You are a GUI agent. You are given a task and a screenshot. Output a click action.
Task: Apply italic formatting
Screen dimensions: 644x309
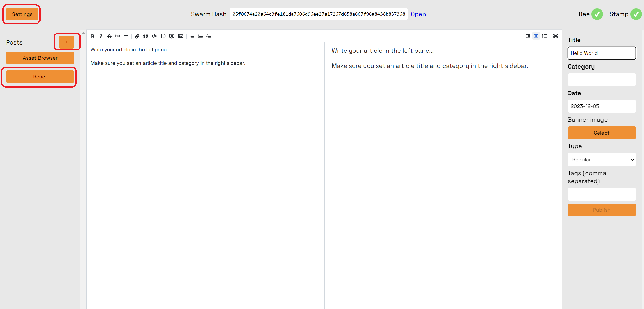101,36
